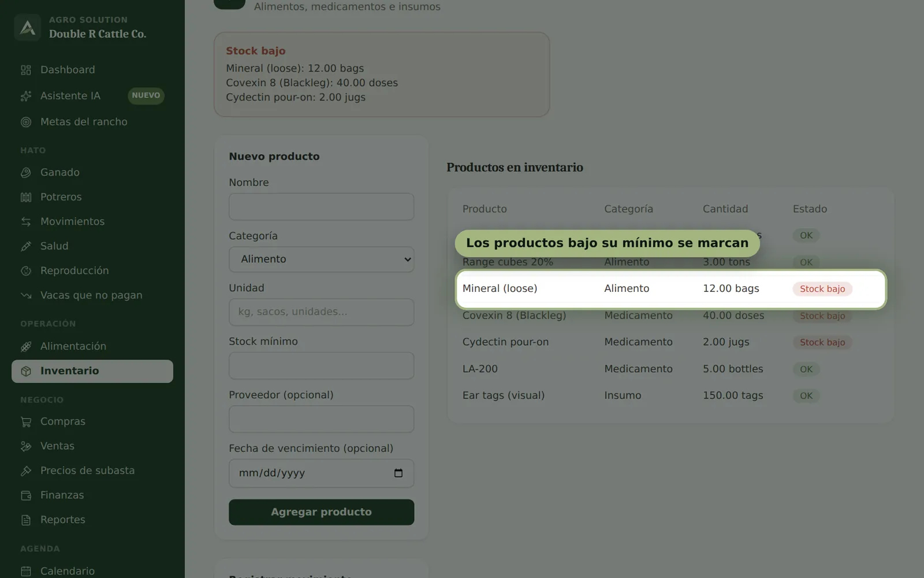Click the Compras cart icon
The height and width of the screenshot is (578, 924).
coord(26,422)
